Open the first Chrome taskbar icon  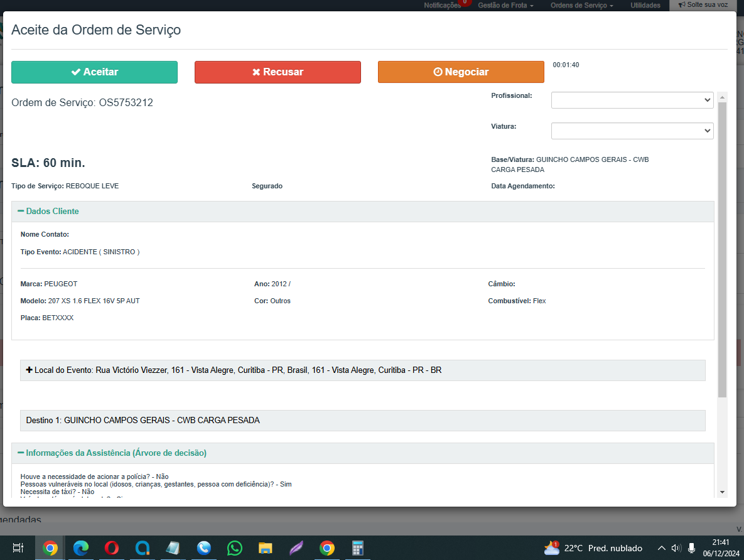[50, 548]
